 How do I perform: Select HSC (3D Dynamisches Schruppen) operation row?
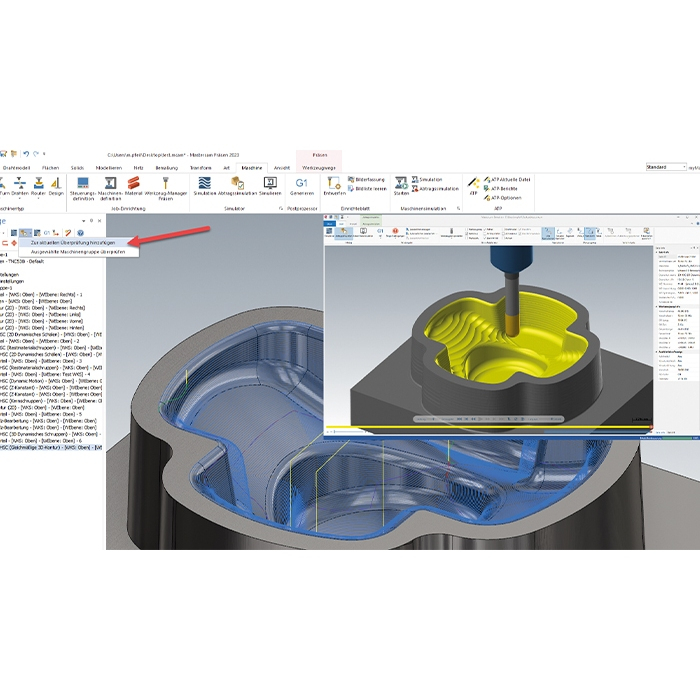(x=51, y=434)
